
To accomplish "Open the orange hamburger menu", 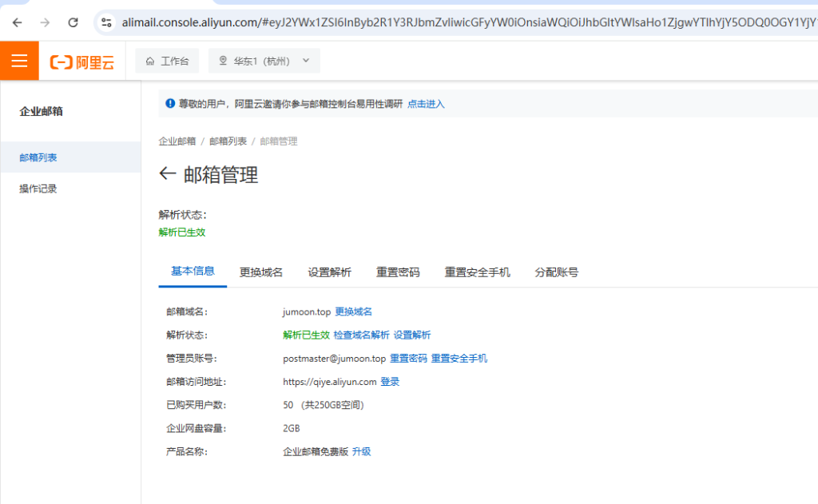I will [x=19, y=61].
